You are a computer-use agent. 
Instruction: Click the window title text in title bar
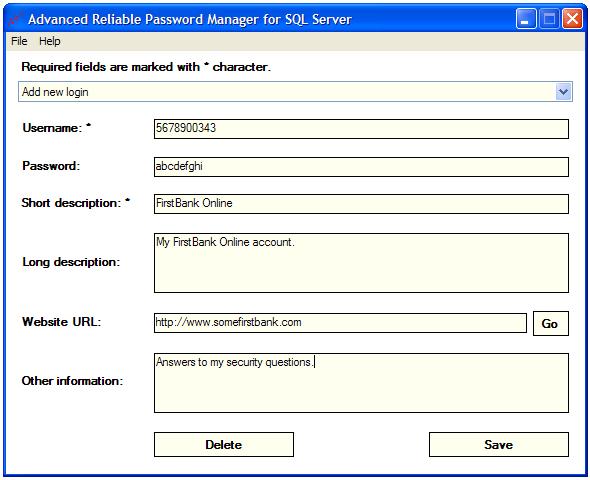tap(190, 19)
